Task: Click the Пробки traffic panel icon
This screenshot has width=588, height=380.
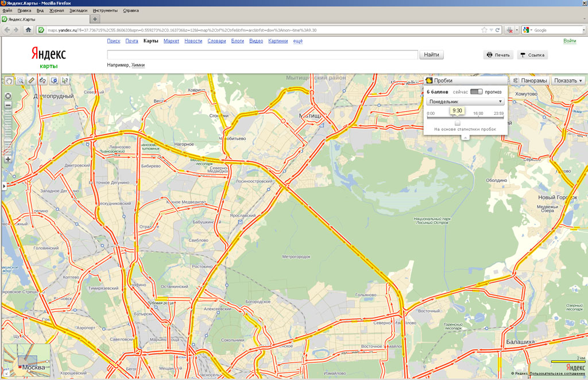Action: click(x=430, y=80)
